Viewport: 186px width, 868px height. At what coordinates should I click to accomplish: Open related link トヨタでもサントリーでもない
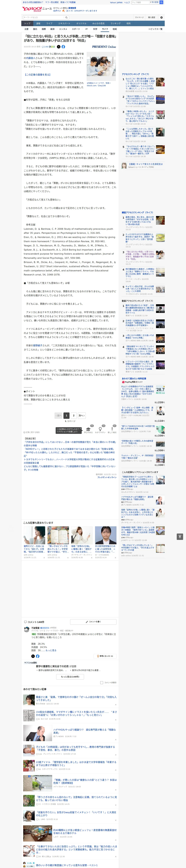pyautogui.click(x=69, y=461)
